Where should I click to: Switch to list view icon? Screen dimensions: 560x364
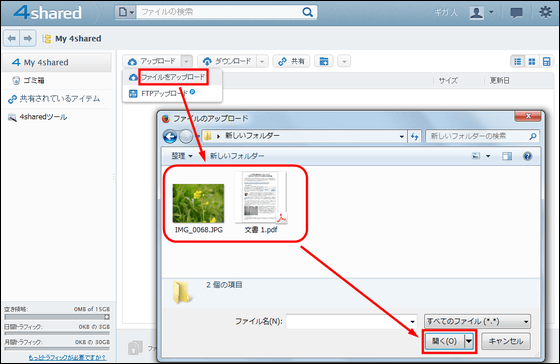tap(518, 61)
